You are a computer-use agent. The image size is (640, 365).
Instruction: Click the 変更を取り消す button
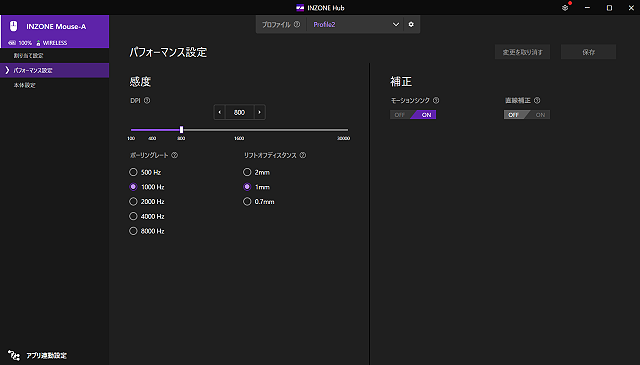pyautogui.click(x=522, y=52)
